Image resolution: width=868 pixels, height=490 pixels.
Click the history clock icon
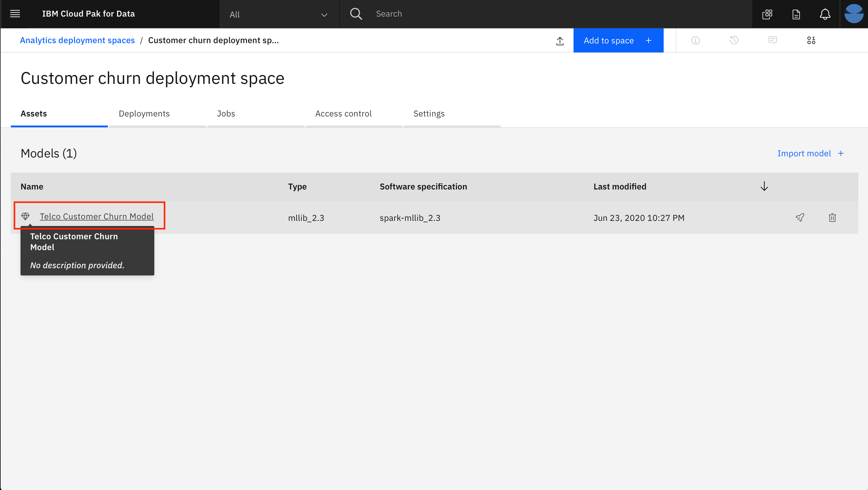[734, 40]
